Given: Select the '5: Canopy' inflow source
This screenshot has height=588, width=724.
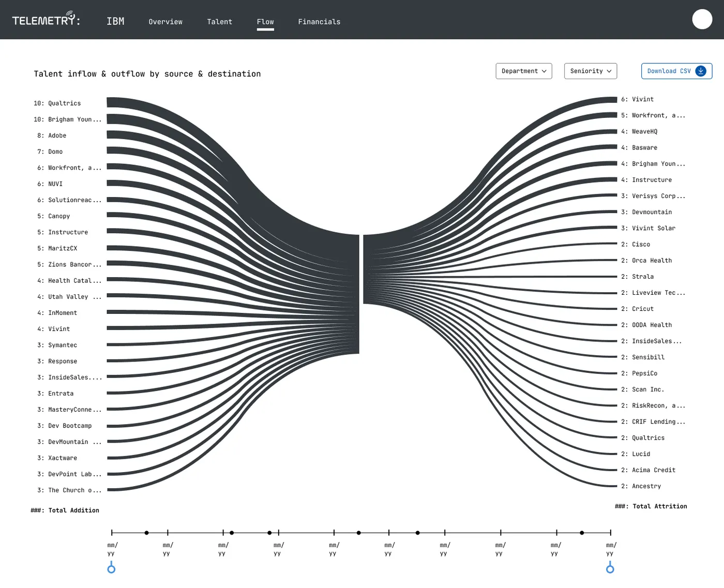Looking at the screenshot, I should 53,216.
